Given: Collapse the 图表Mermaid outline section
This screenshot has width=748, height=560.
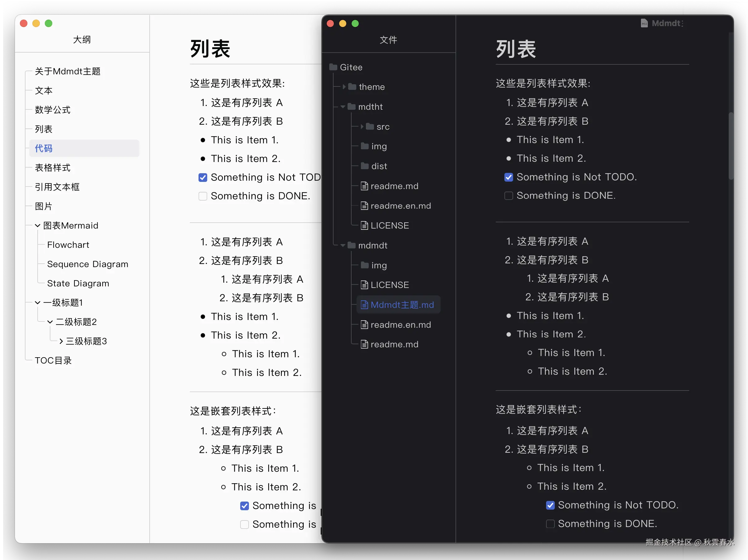Looking at the screenshot, I should [x=38, y=225].
